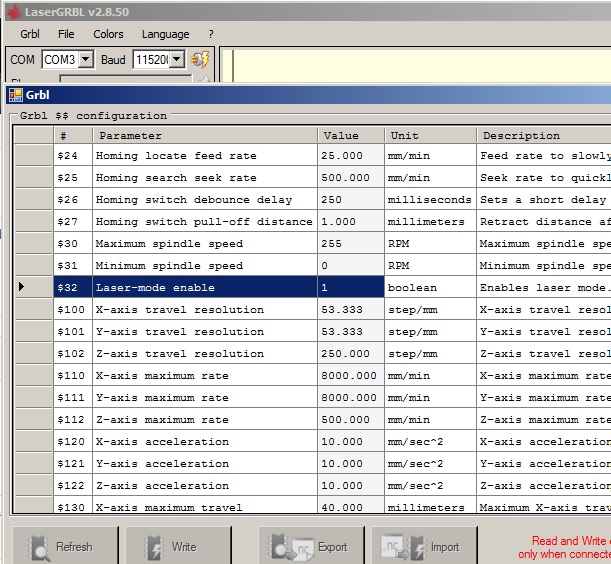Select value 250 of $26 debounce delay

351,200
